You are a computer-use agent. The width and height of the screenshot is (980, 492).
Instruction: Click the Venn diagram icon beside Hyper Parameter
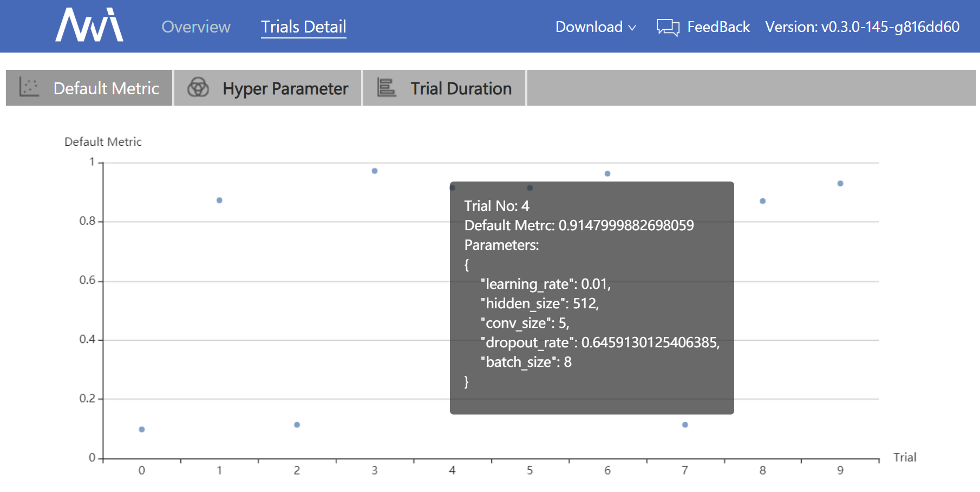pos(199,87)
